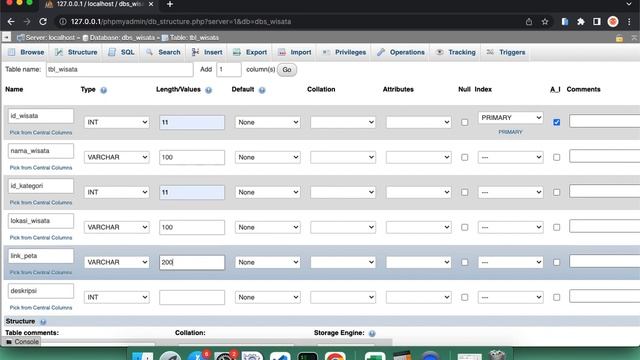Click the browser forward arrow
Screen dimensions: 640x360
click(27, 22)
